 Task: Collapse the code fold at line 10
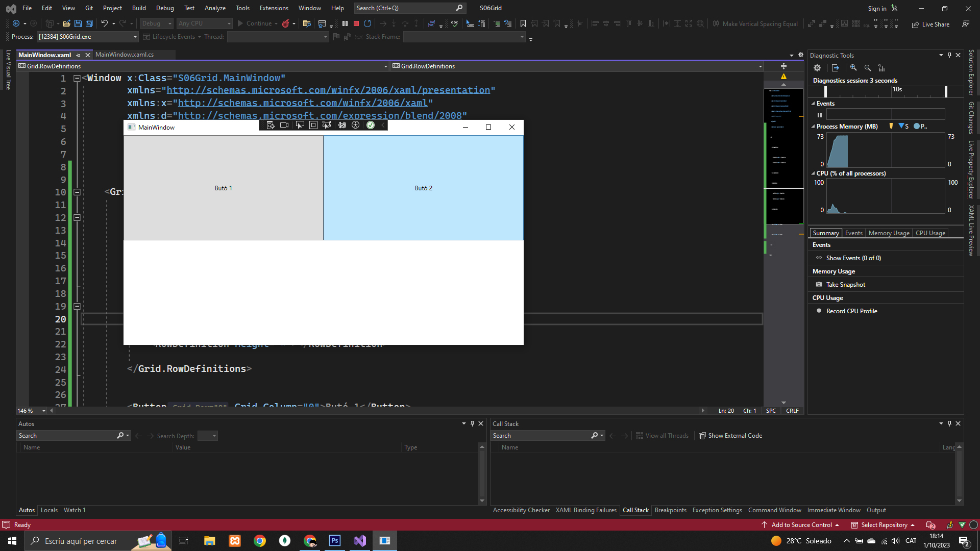77,192
